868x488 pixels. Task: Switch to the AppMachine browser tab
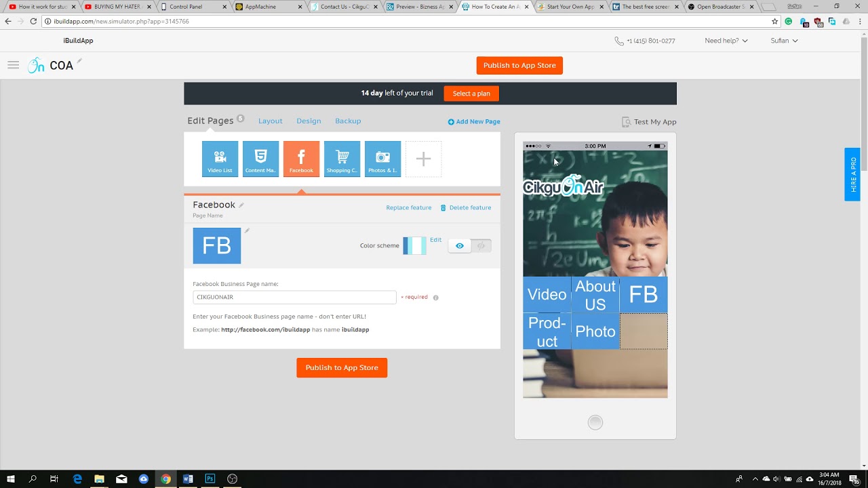click(268, 7)
